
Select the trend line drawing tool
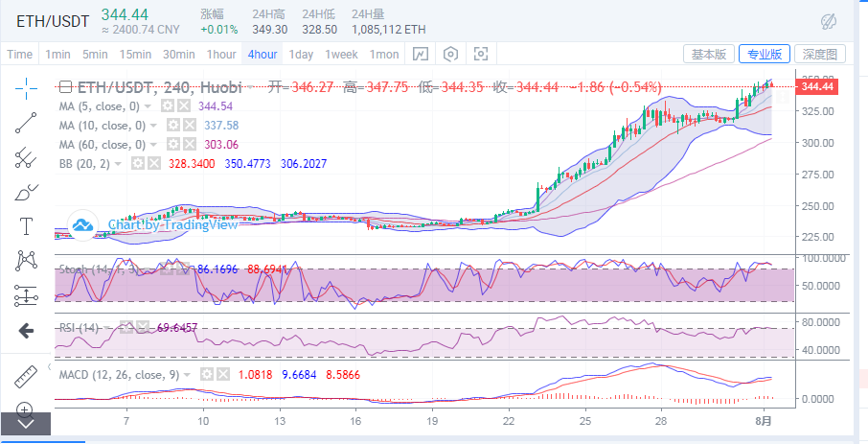coord(26,123)
